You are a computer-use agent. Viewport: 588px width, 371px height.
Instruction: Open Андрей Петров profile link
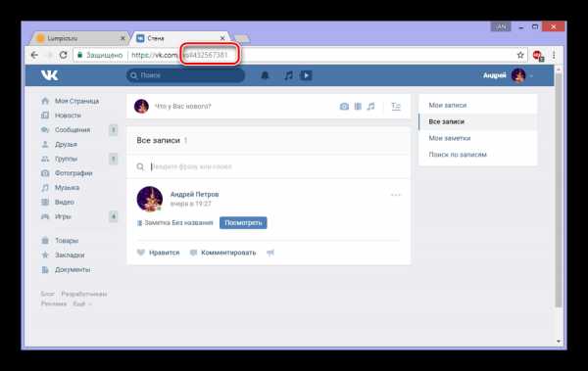pos(194,194)
